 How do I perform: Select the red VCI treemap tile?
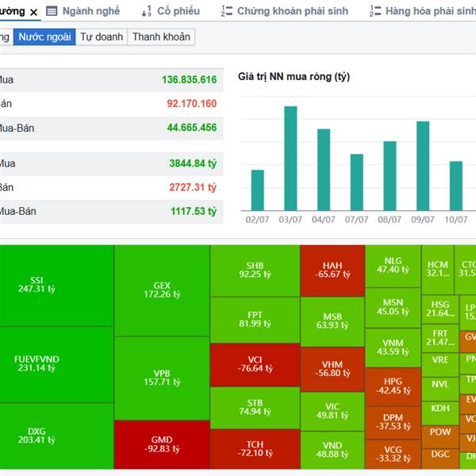[x=255, y=365]
